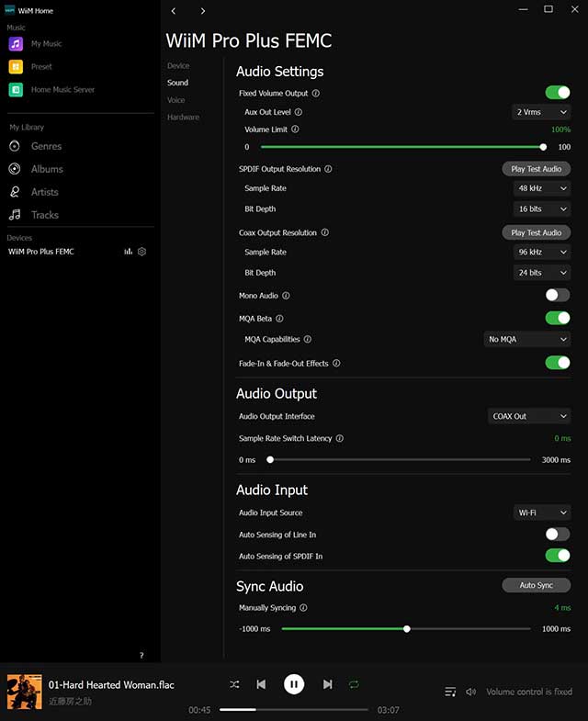Show info for Volume Limit
This screenshot has height=721, width=588.
tap(296, 130)
